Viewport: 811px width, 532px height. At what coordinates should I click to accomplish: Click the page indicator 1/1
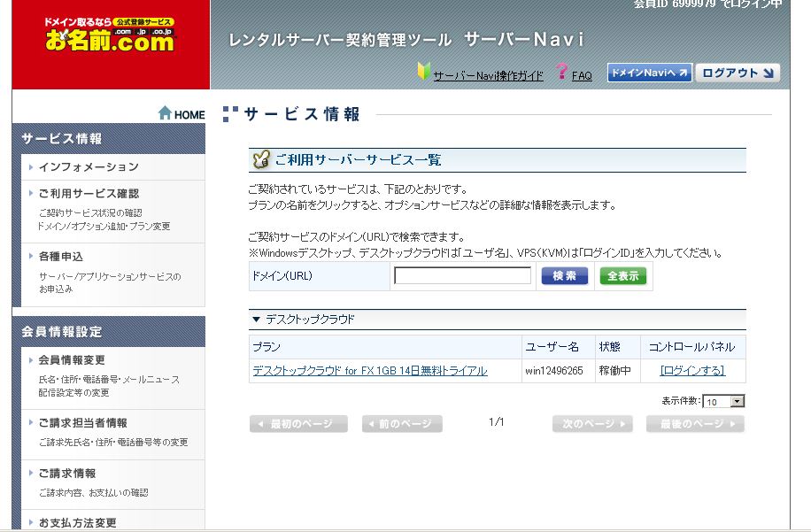point(497,422)
